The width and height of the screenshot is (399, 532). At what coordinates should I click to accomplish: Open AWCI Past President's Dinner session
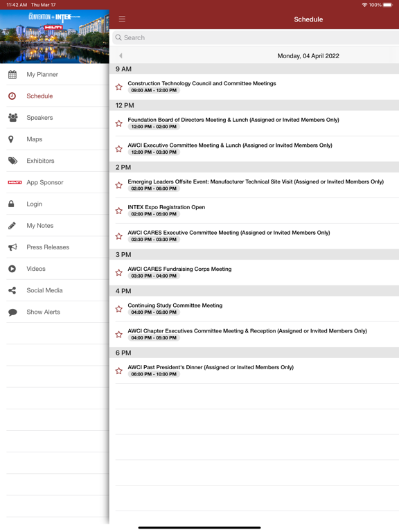coord(254,371)
